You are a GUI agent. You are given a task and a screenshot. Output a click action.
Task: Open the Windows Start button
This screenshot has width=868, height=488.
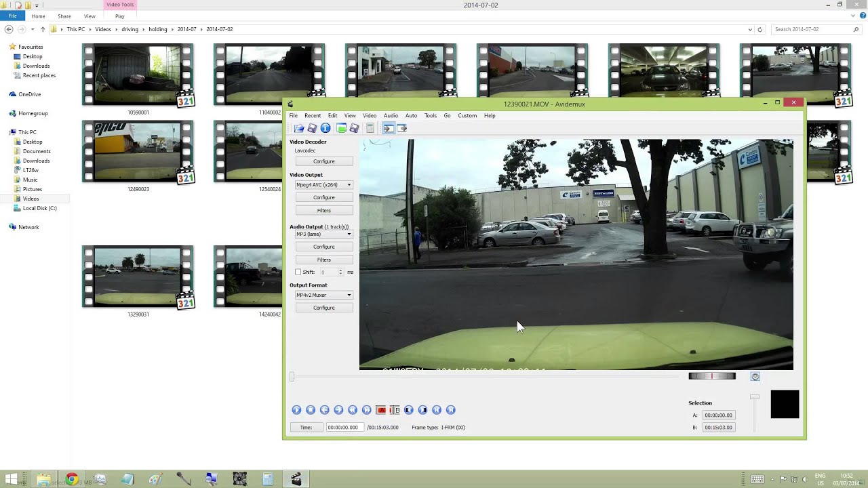point(12,479)
